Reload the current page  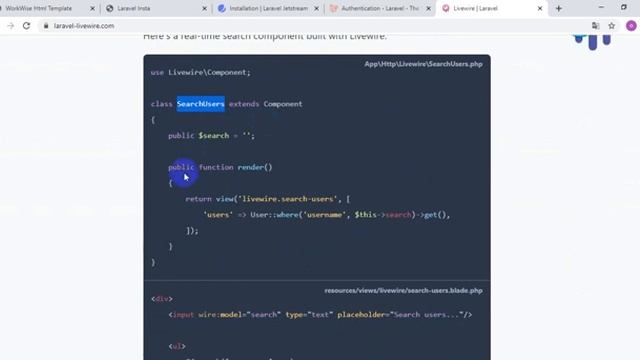pyautogui.click(x=27, y=26)
